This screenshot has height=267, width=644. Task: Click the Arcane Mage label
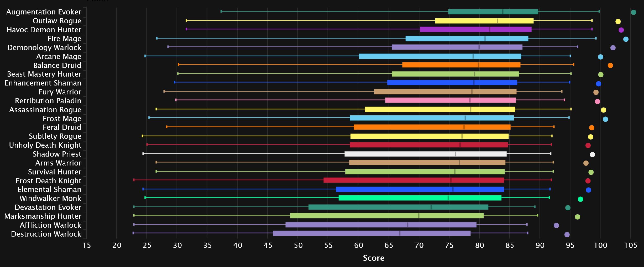pos(59,57)
